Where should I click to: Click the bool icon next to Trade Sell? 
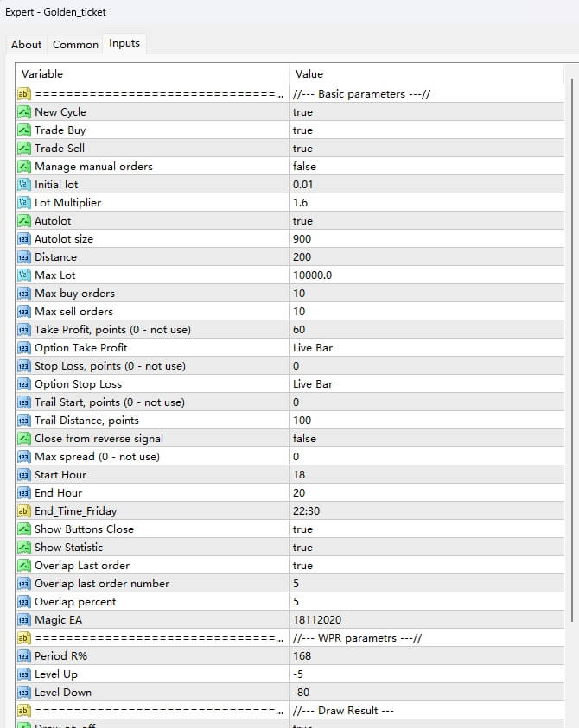click(23, 149)
